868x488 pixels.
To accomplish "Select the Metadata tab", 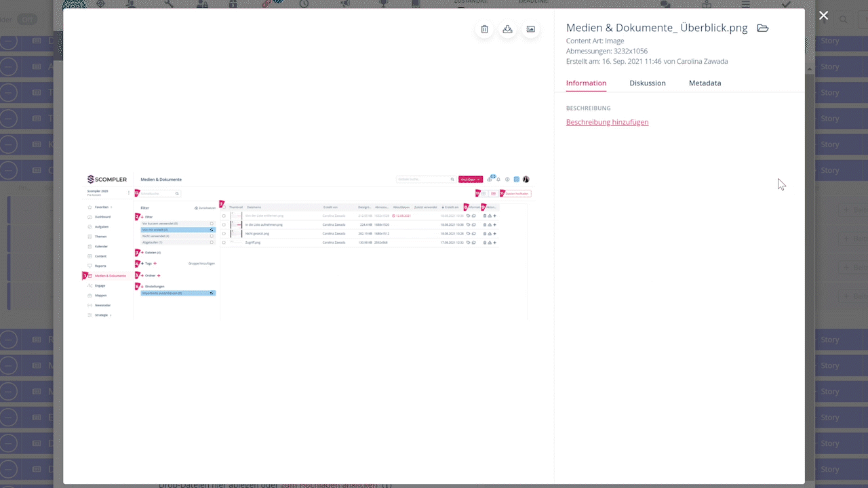I will click(705, 83).
